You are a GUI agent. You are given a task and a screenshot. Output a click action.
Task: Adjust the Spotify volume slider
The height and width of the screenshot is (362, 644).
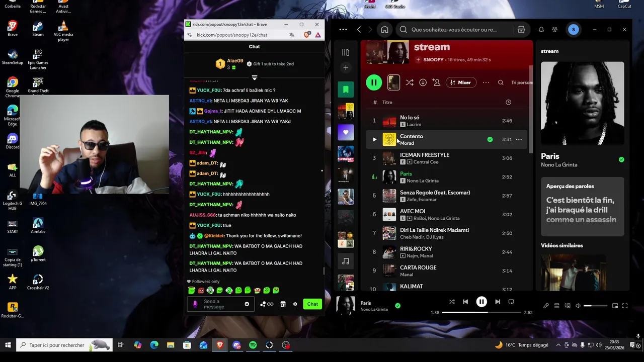click(x=595, y=306)
